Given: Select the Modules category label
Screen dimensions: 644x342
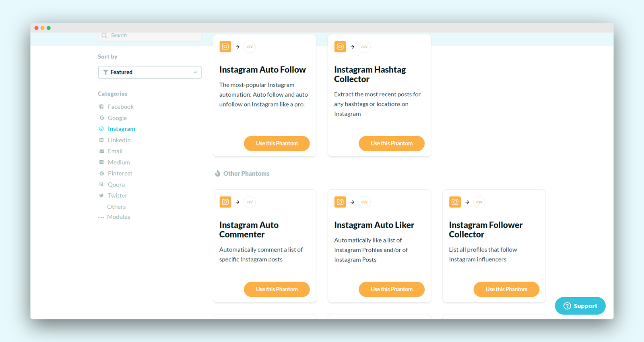Looking at the screenshot, I should 119,217.
